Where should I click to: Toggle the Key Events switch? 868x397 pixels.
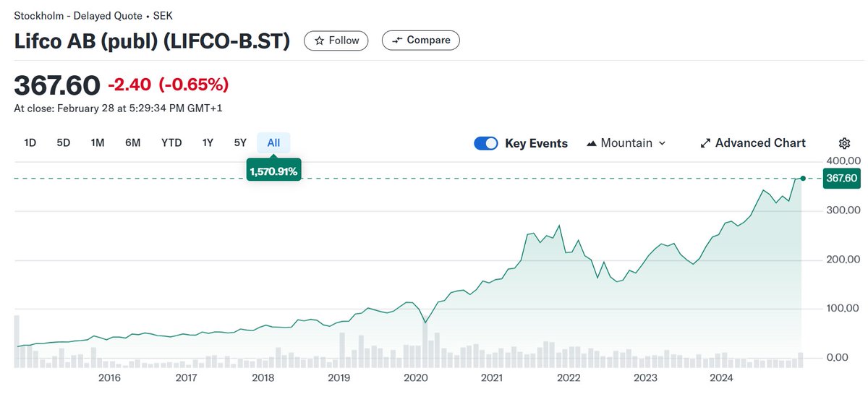tap(486, 143)
